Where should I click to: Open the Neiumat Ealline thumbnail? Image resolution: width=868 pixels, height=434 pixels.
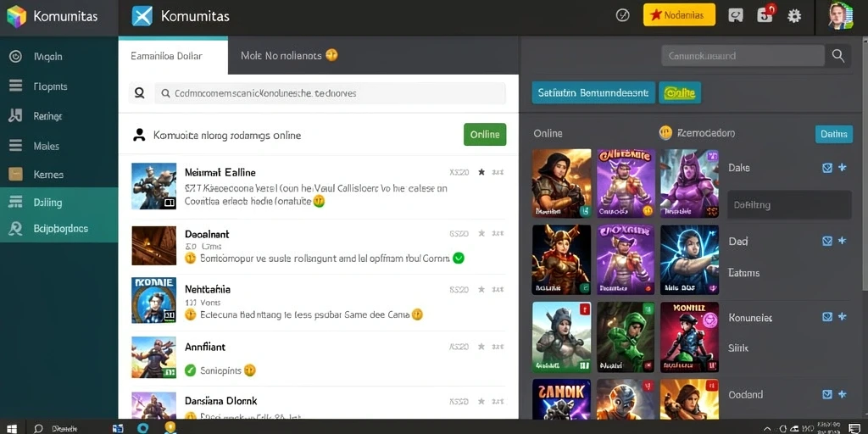[154, 186]
